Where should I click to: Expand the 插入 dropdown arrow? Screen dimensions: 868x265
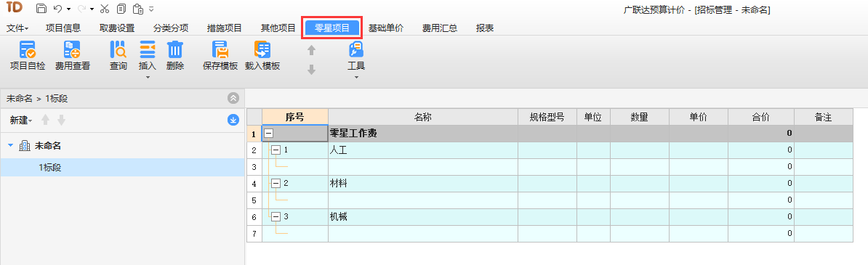[x=148, y=77]
